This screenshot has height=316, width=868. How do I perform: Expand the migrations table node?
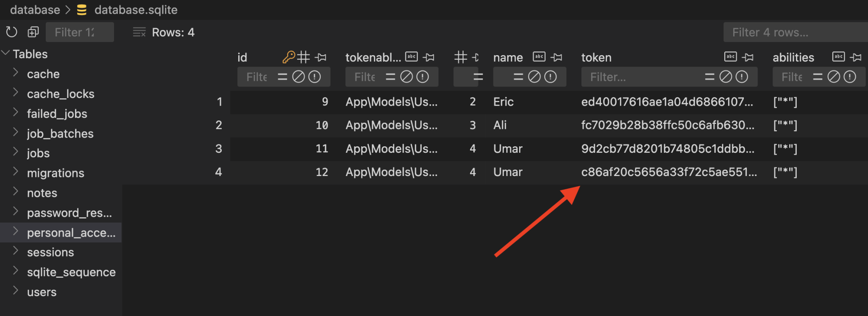point(16,173)
